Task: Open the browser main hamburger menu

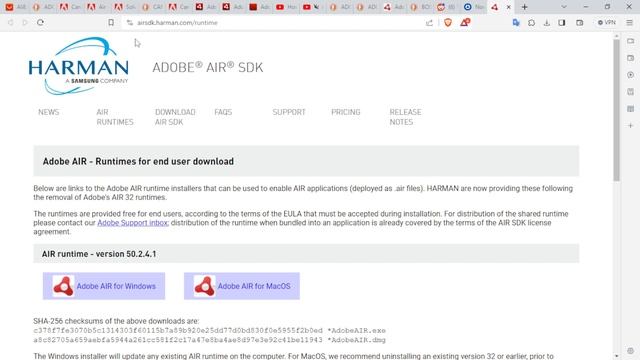Action: point(629,23)
